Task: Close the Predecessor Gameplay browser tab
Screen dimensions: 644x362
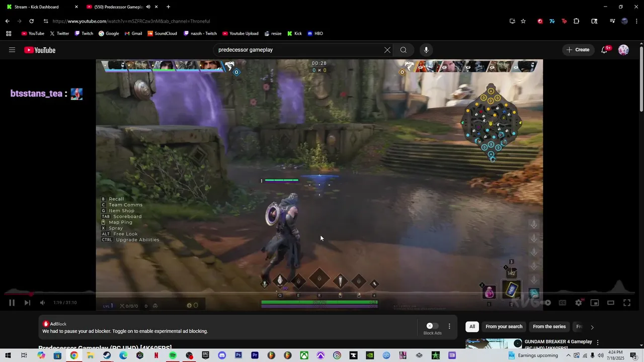Action: [x=156, y=7]
